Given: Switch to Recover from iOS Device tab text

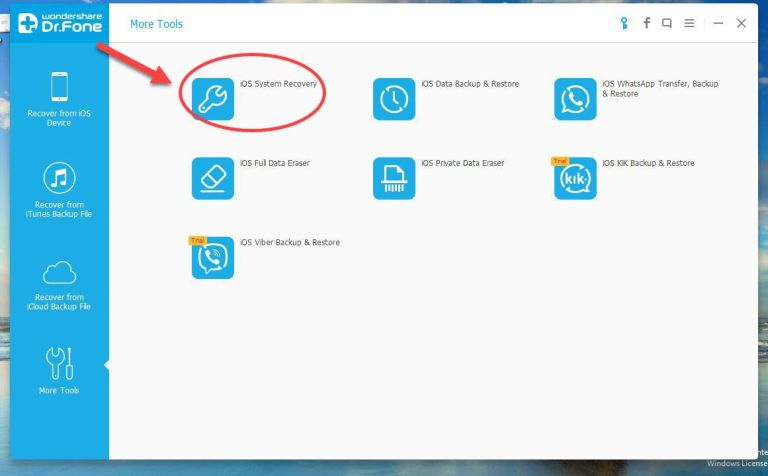Looking at the screenshot, I should [x=59, y=118].
